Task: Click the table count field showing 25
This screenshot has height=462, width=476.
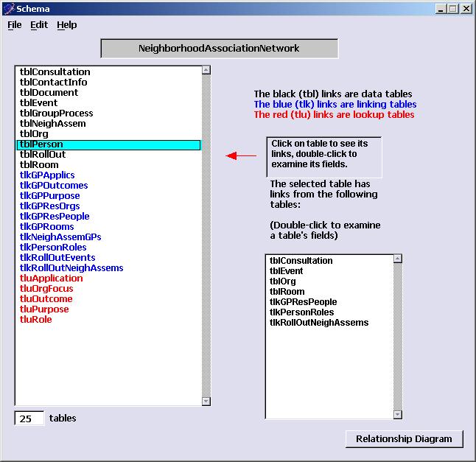Action: (29, 419)
